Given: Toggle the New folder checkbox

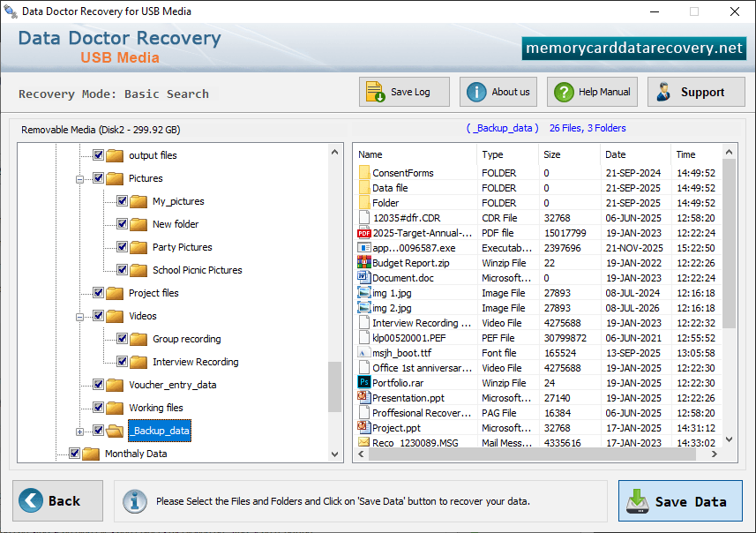Looking at the screenshot, I should 122,224.
